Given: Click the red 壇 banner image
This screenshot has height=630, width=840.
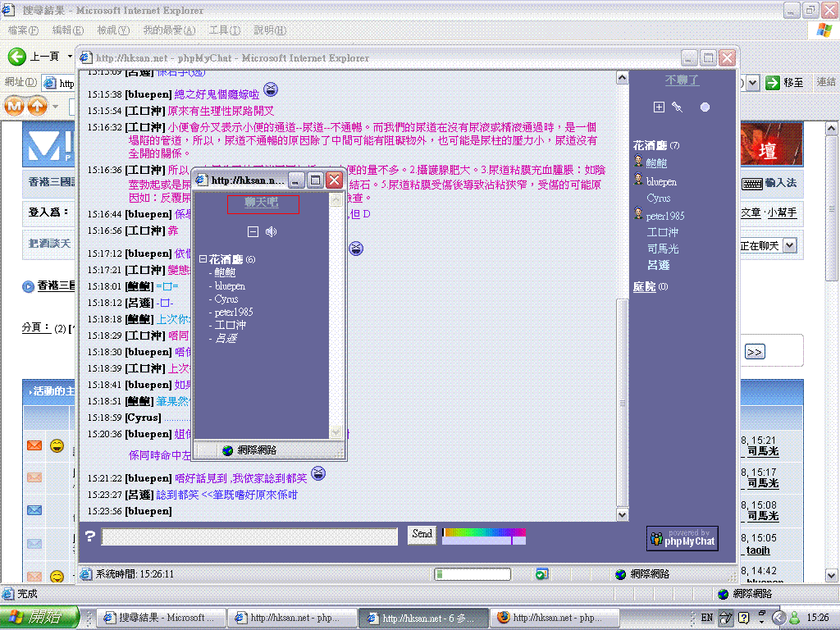Looking at the screenshot, I should [x=771, y=144].
